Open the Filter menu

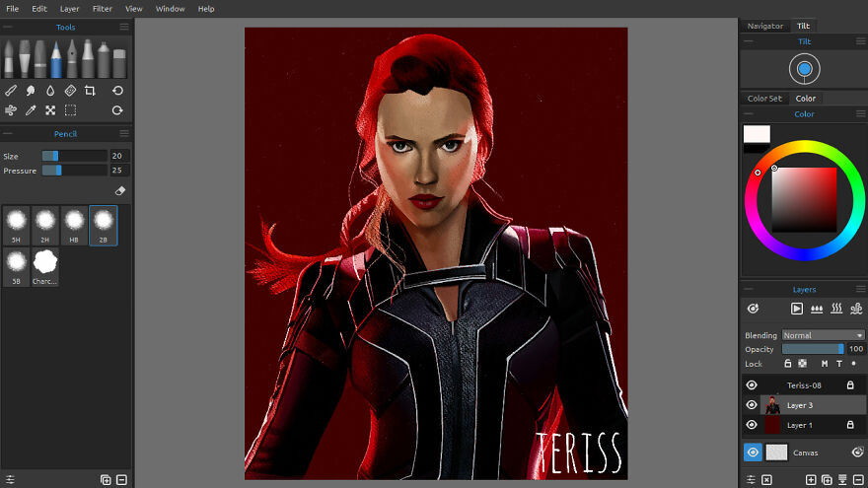102,9
